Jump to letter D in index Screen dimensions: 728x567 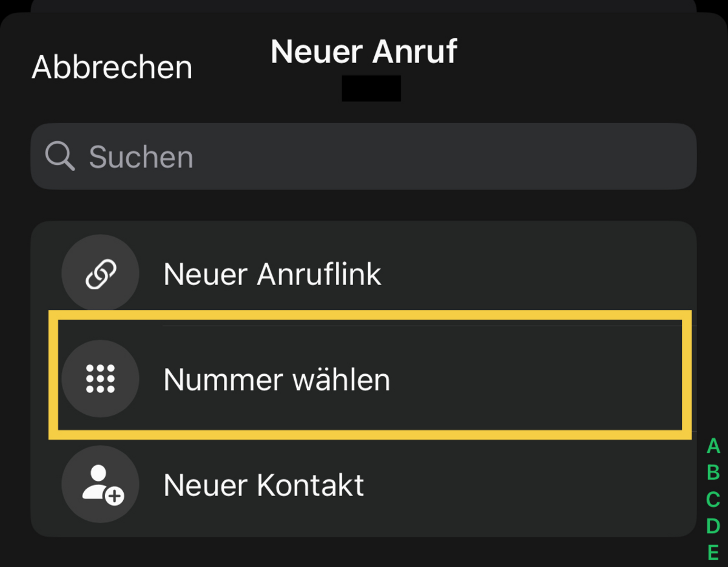pos(713,526)
